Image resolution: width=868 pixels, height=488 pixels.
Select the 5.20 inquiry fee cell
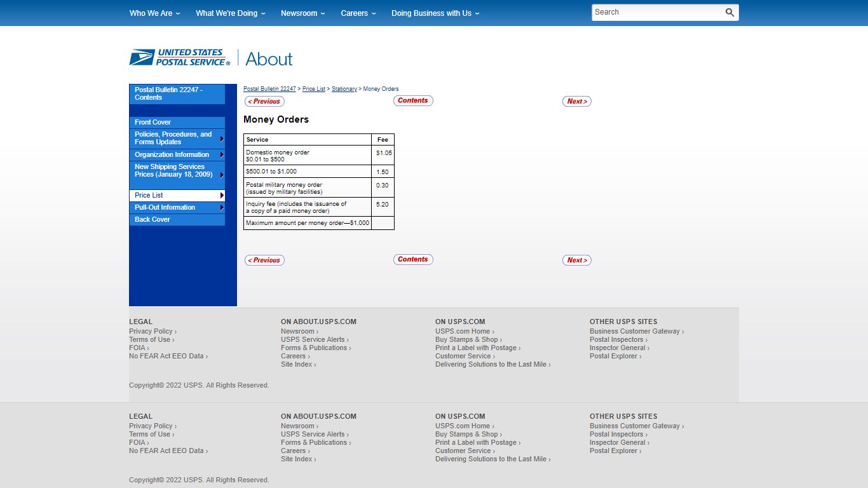click(383, 207)
